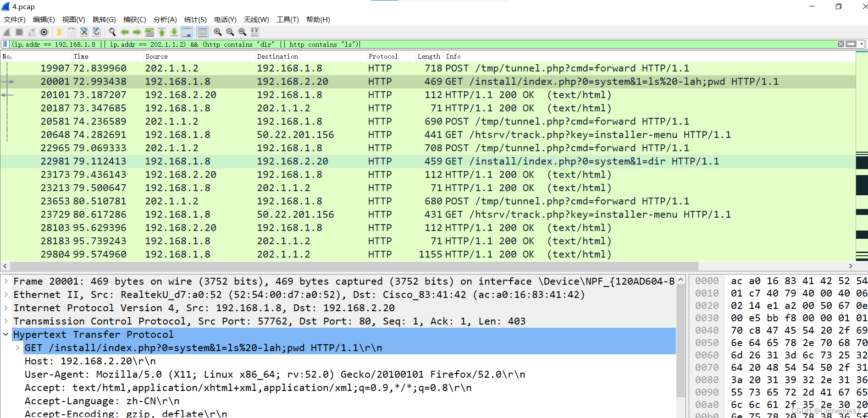Image resolution: width=868 pixels, height=418 pixels.
Task: Open the display filter history dropdown
Action: [862, 44]
